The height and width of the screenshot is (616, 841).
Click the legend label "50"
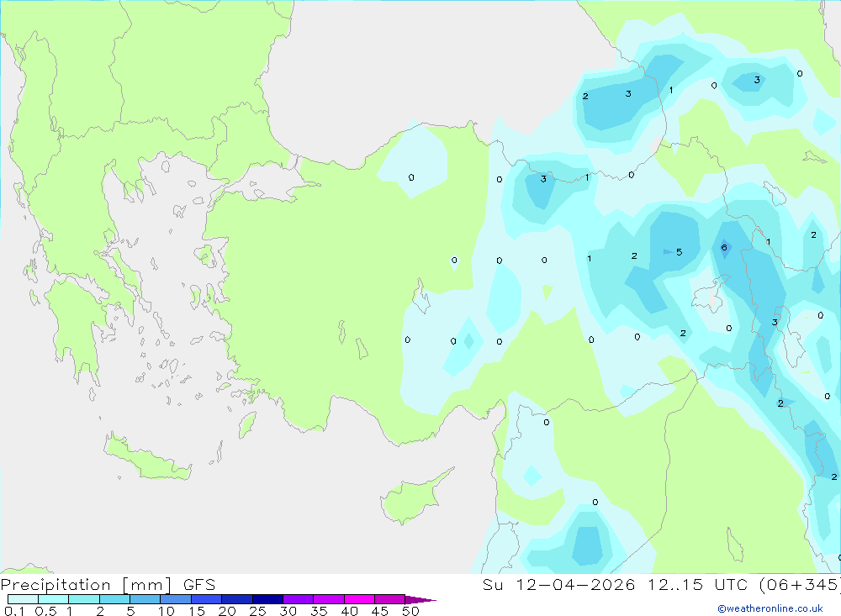point(410,611)
